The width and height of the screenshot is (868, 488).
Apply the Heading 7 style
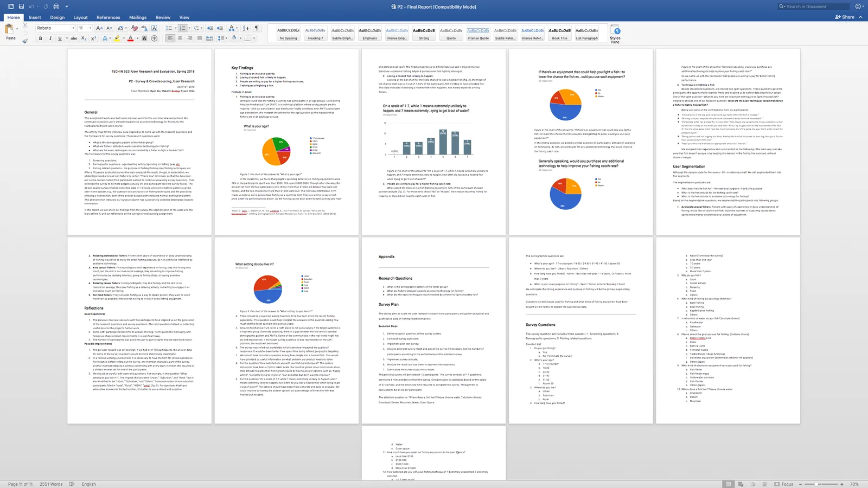[315, 34]
